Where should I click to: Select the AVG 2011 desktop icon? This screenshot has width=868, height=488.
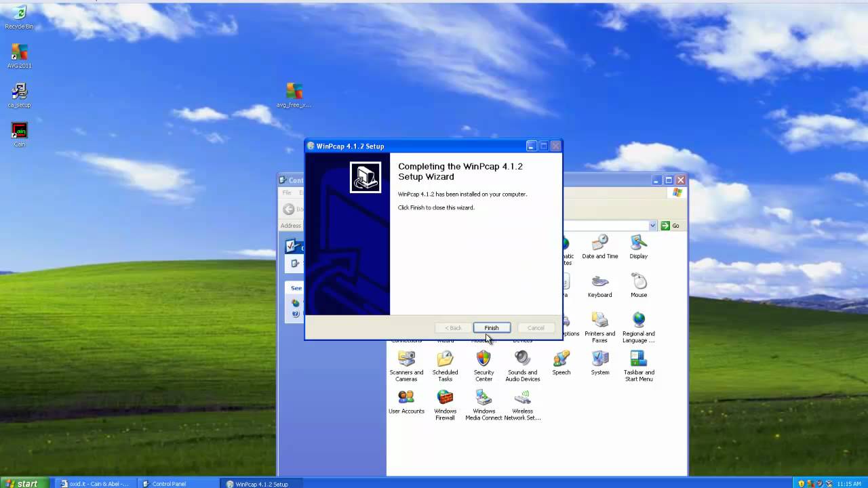click(19, 56)
